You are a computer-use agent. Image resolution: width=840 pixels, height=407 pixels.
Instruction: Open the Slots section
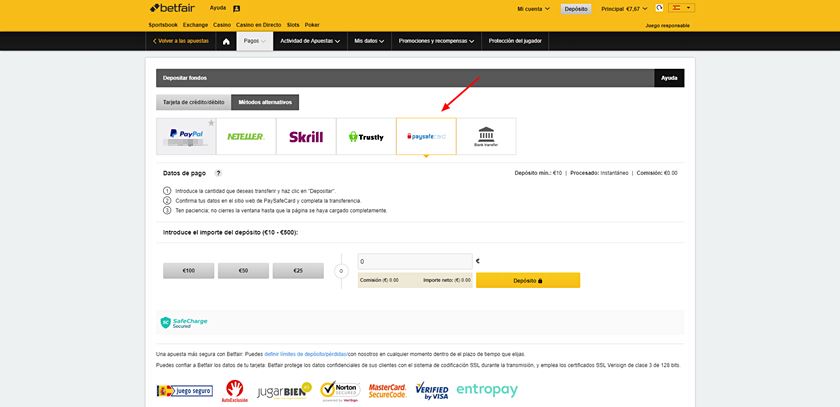tap(293, 25)
